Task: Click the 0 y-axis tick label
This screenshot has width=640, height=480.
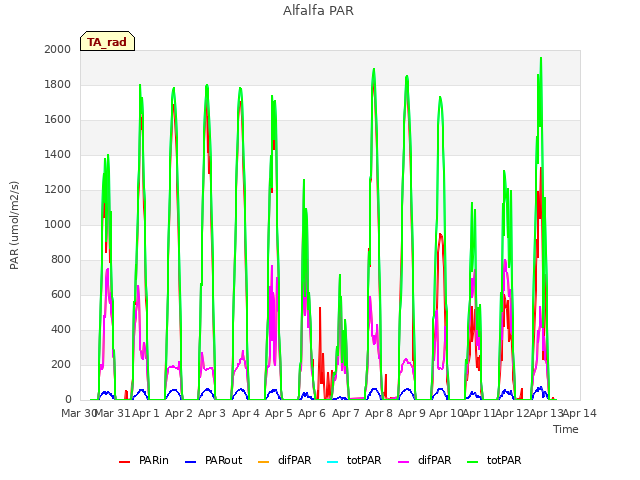Action: [68, 400]
